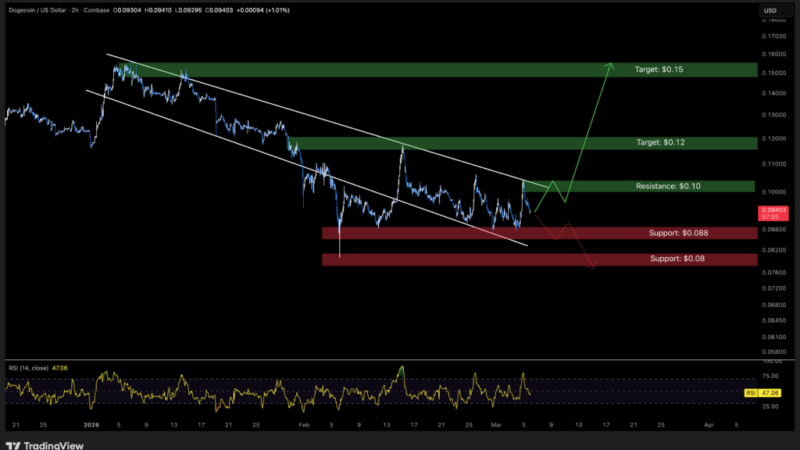Image resolution: width=800 pixels, height=450 pixels.
Task: Select the Support: $0.08 zone label
Action: 677,259
